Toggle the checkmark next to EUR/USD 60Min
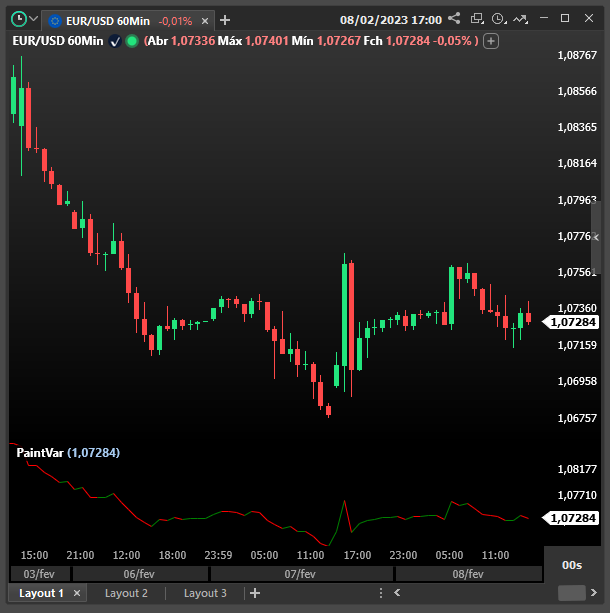 coord(115,40)
